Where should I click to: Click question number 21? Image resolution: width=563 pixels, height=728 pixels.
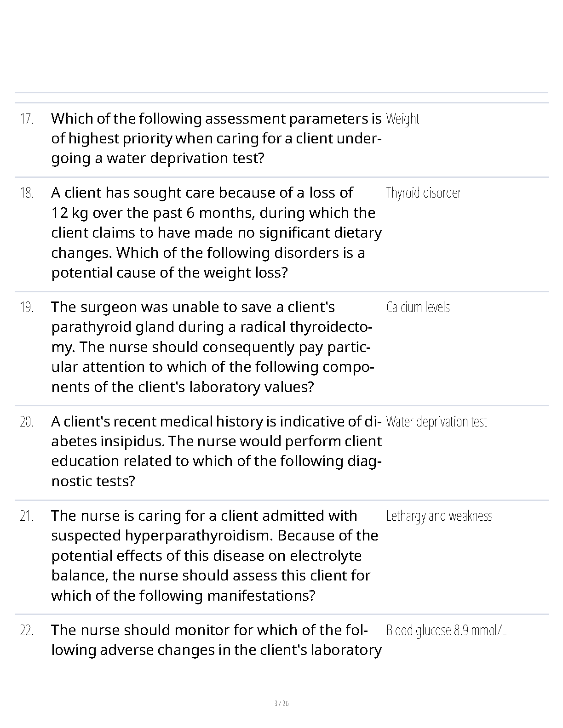[27, 516]
